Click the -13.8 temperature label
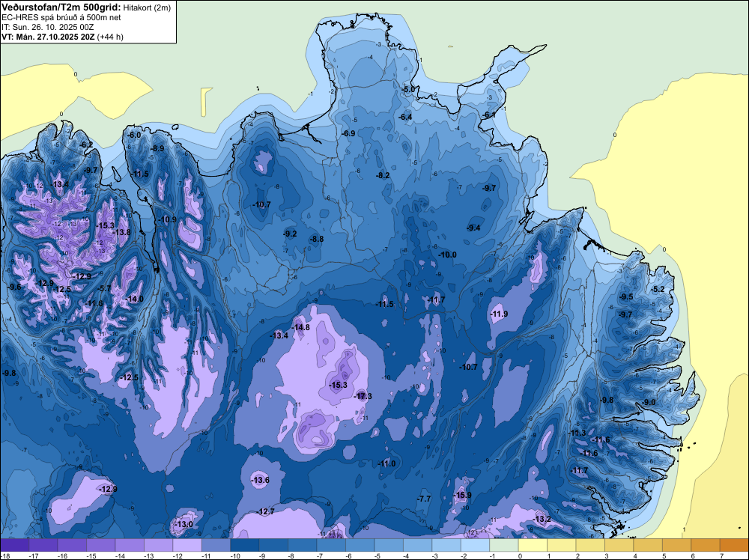Viewport: 749px width, 560px height. coord(122,232)
